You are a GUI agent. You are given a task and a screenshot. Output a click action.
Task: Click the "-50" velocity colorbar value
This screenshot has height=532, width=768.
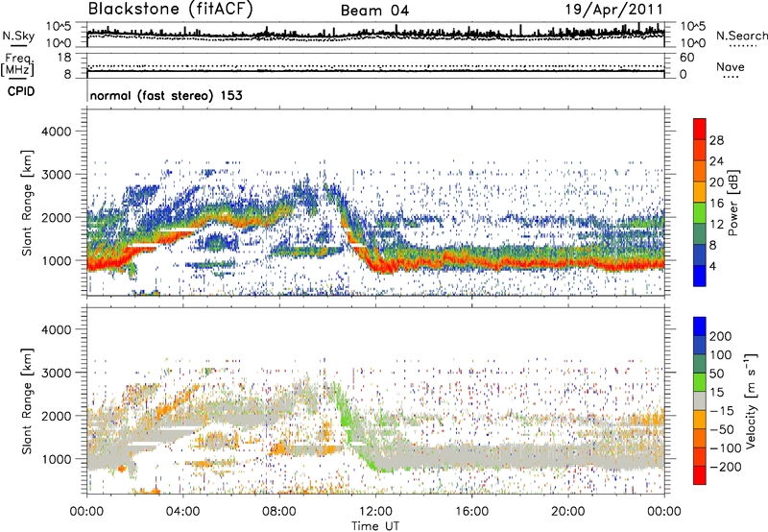click(721, 430)
